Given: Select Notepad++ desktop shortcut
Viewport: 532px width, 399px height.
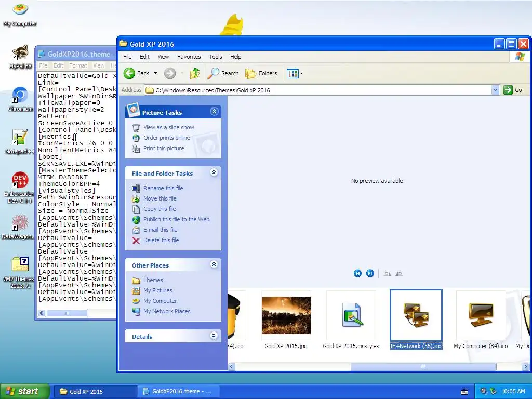Looking at the screenshot, I should coord(20,142).
